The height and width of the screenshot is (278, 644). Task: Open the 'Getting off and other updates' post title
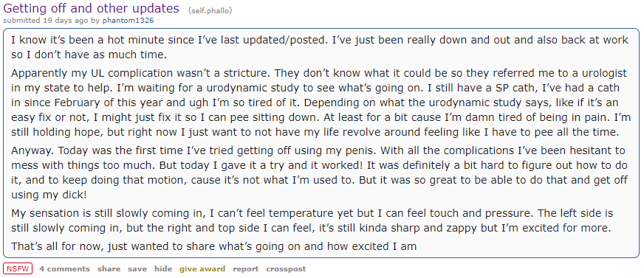coord(91,8)
